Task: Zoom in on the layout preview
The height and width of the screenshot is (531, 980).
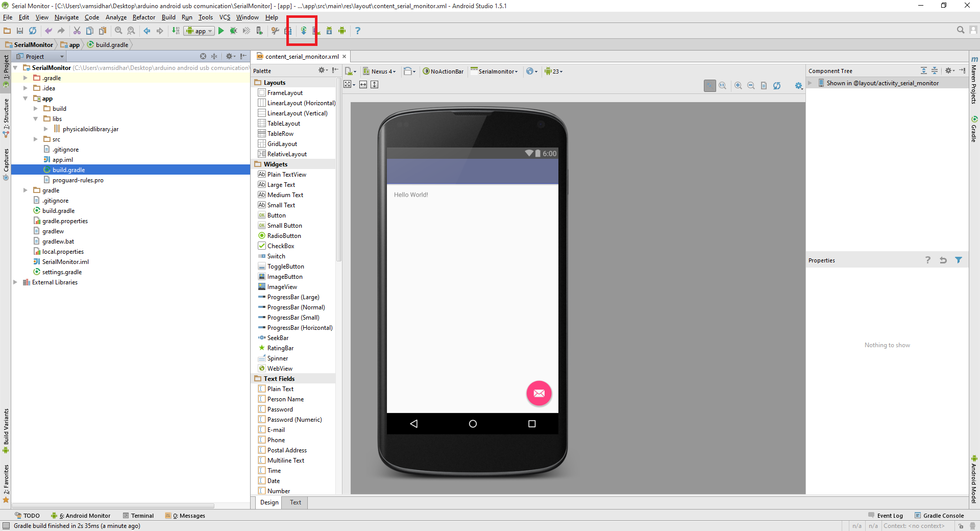Action: coord(738,86)
